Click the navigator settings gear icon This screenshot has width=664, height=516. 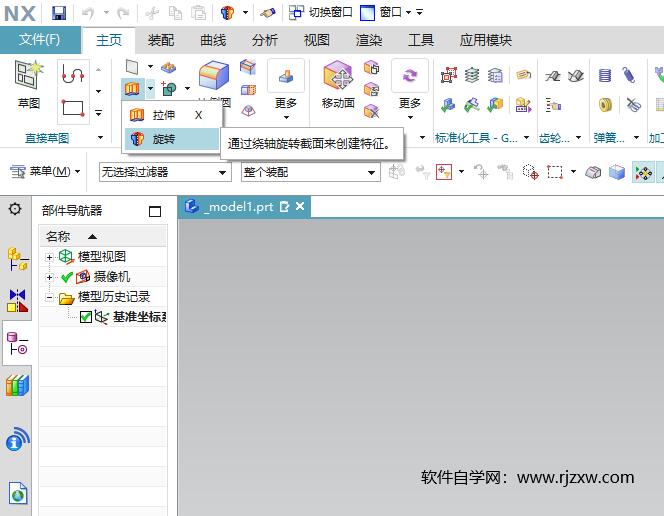[15, 209]
